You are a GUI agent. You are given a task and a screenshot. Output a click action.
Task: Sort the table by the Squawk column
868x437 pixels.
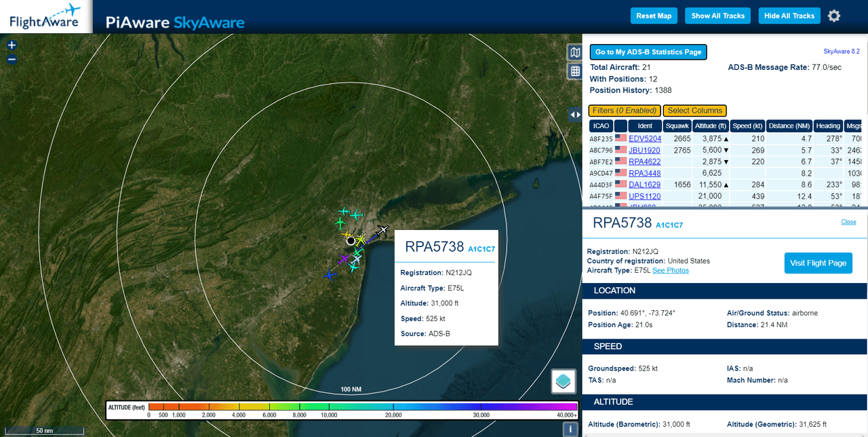677,126
